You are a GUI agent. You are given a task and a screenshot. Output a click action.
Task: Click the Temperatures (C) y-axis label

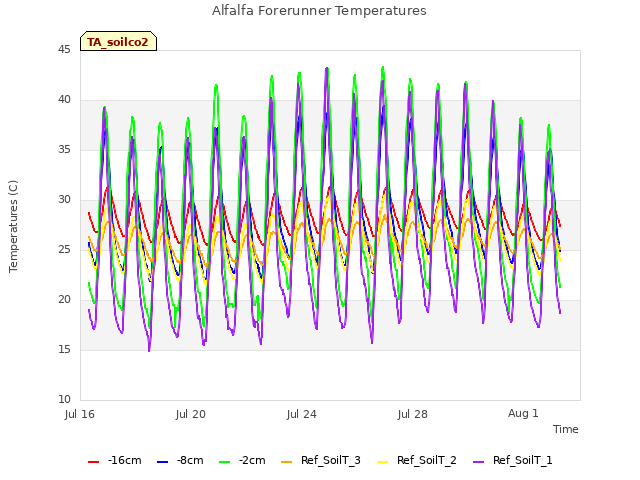tap(13, 226)
